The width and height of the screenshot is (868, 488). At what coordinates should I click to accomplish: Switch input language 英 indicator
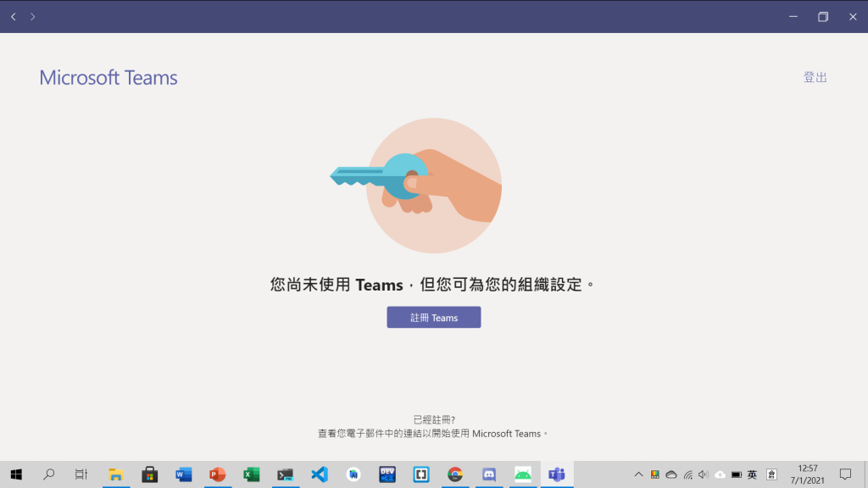point(753,474)
